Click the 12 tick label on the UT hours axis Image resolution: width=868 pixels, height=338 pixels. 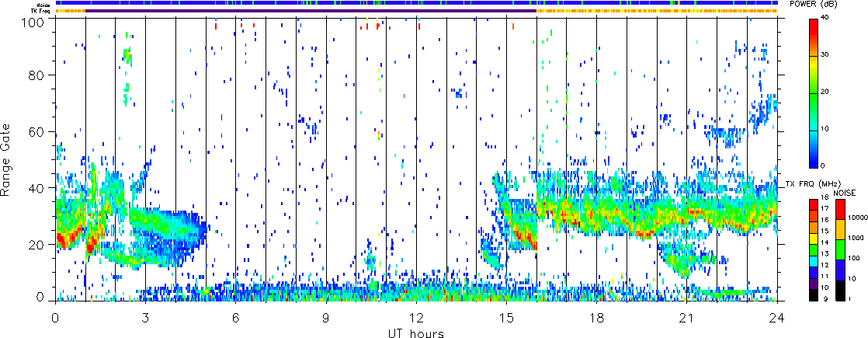pos(416,319)
